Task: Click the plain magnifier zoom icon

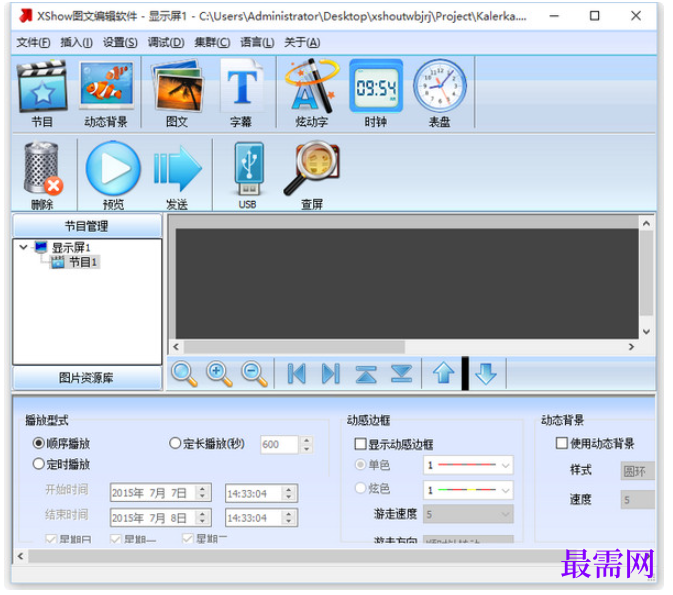Action: click(x=184, y=373)
